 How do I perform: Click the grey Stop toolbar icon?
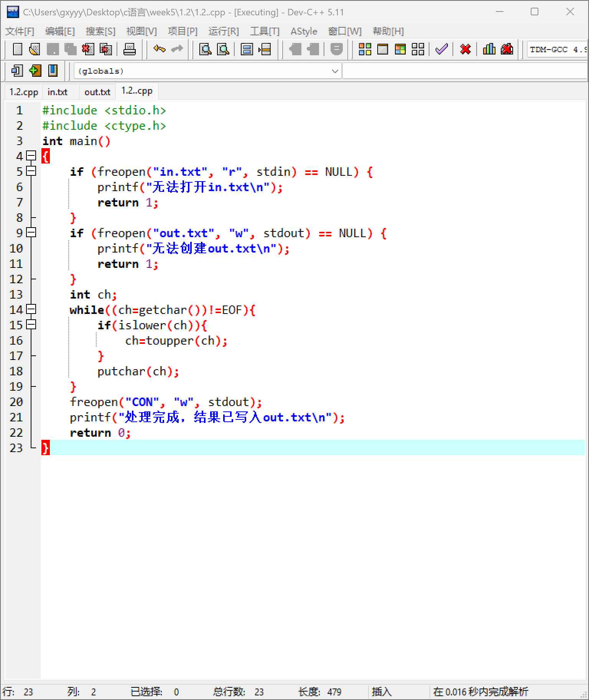[x=336, y=49]
